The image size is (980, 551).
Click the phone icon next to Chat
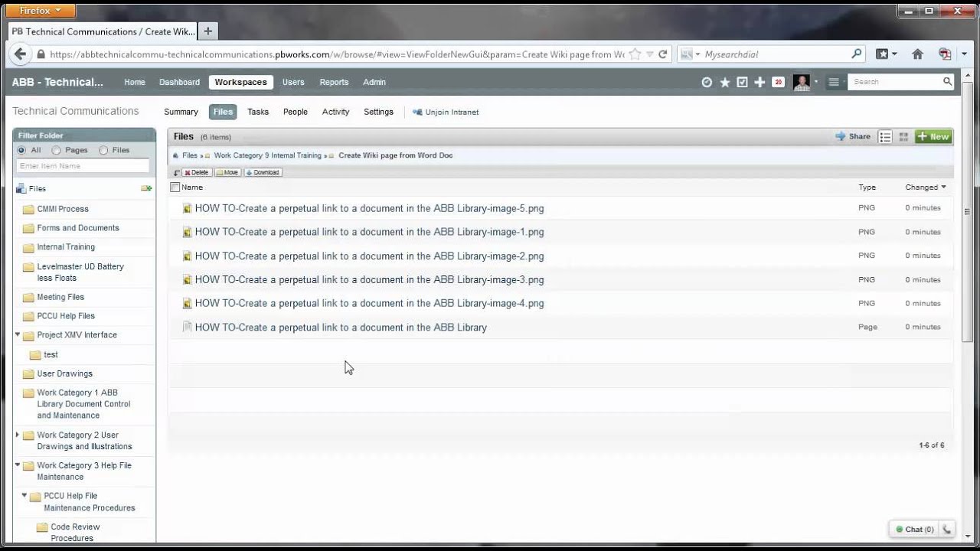tap(946, 529)
